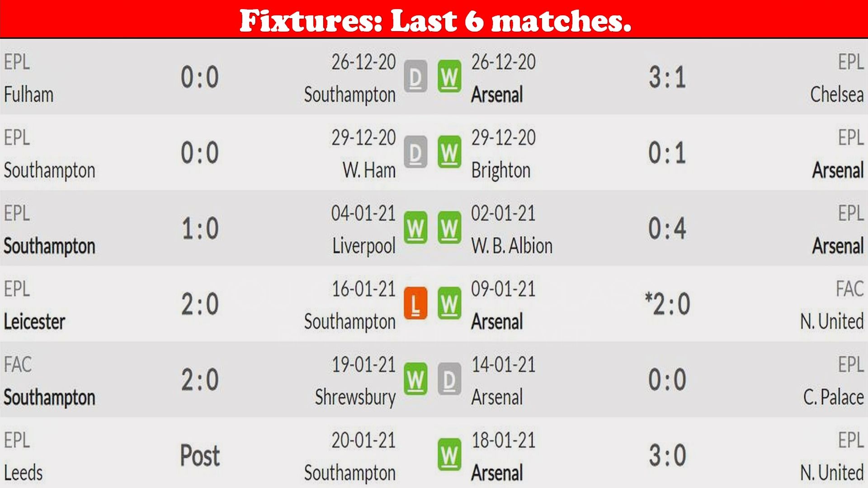Click the W badge for 09-01-21 Arsenal FAC match

449,304
